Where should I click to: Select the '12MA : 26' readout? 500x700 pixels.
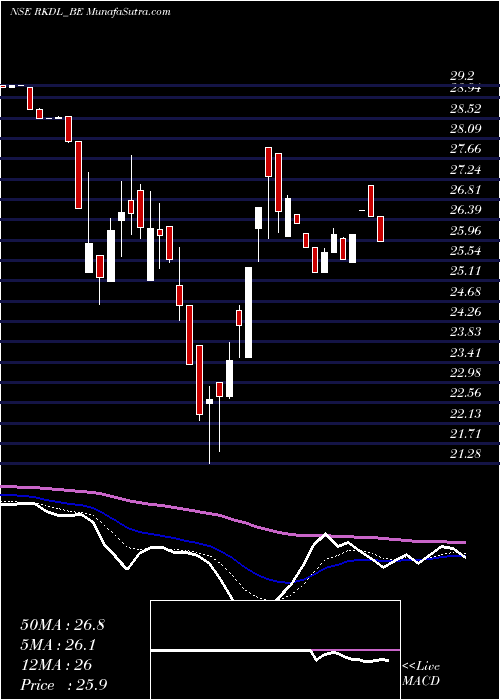pos(56,665)
